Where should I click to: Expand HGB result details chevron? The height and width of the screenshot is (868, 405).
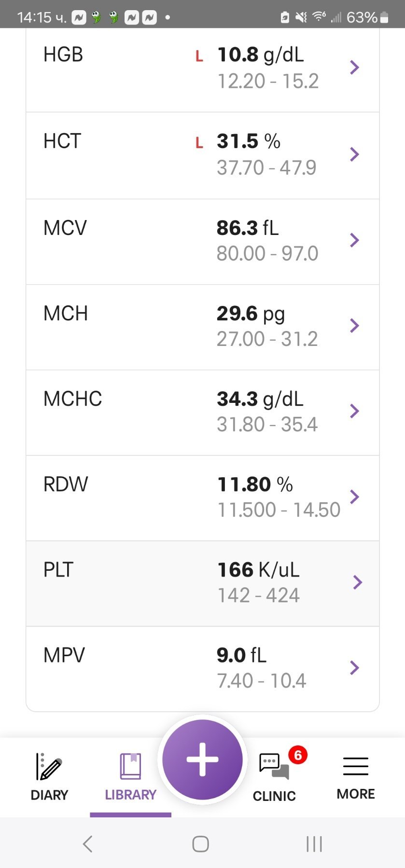pyautogui.click(x=355, y=68)
